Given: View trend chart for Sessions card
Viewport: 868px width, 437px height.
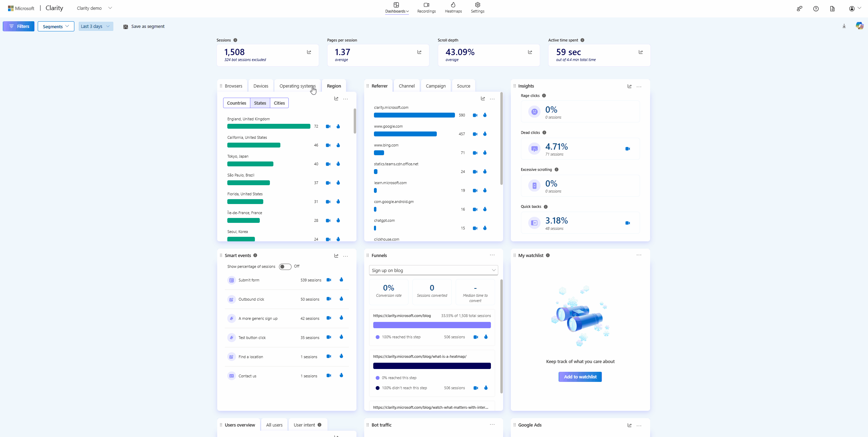Looking at the screenshot, I should coord(309,52).
